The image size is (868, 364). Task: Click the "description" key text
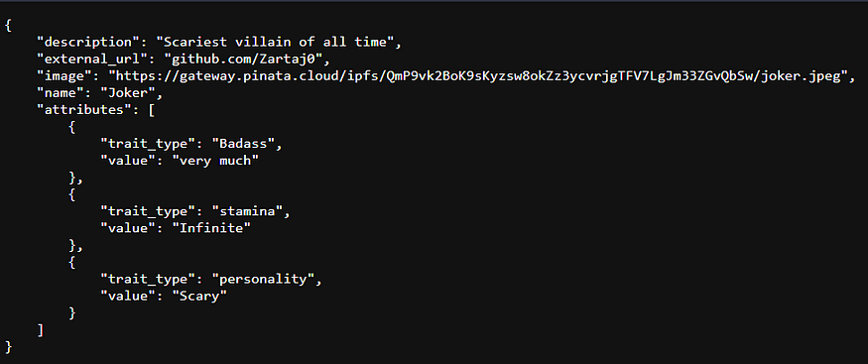[88, 42]
